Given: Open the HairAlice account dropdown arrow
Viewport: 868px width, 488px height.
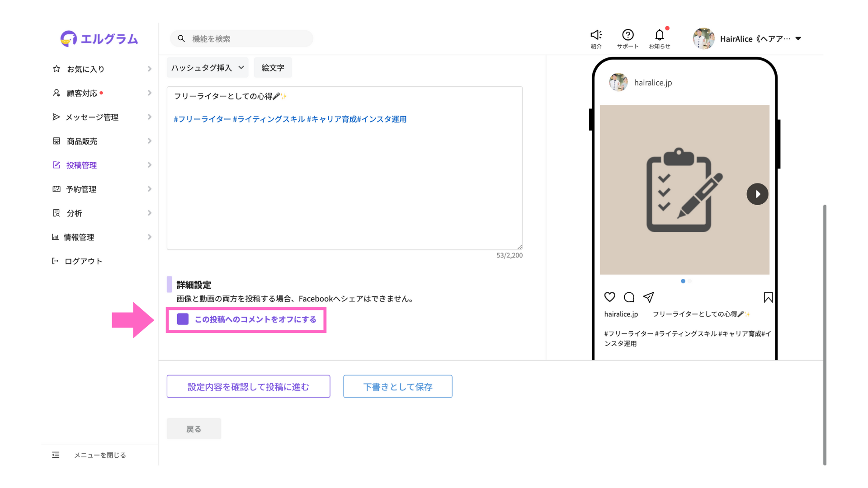Looking at the screenshot, I should coord(798,38).
